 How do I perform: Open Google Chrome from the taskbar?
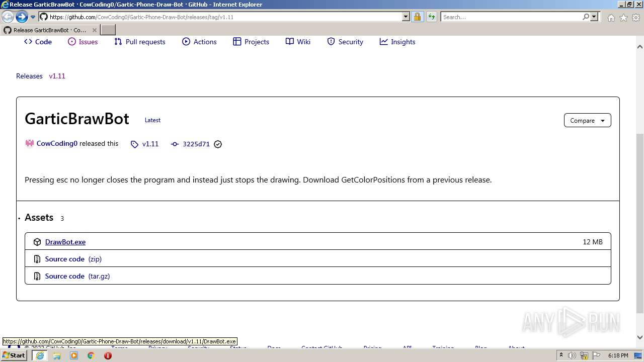pyautogui.click(x=91, y=355)
